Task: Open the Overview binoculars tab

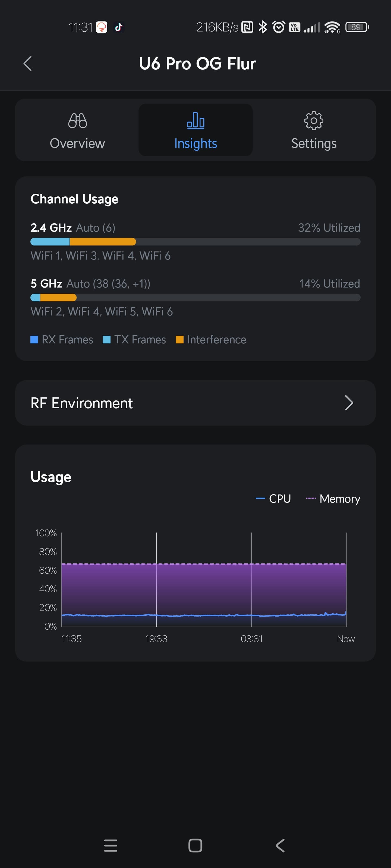Action: 77,130
